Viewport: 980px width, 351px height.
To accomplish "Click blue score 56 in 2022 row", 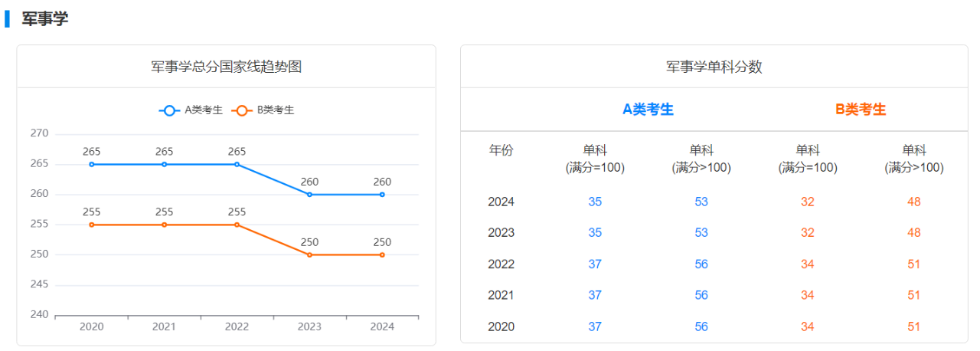I will 701,264.
